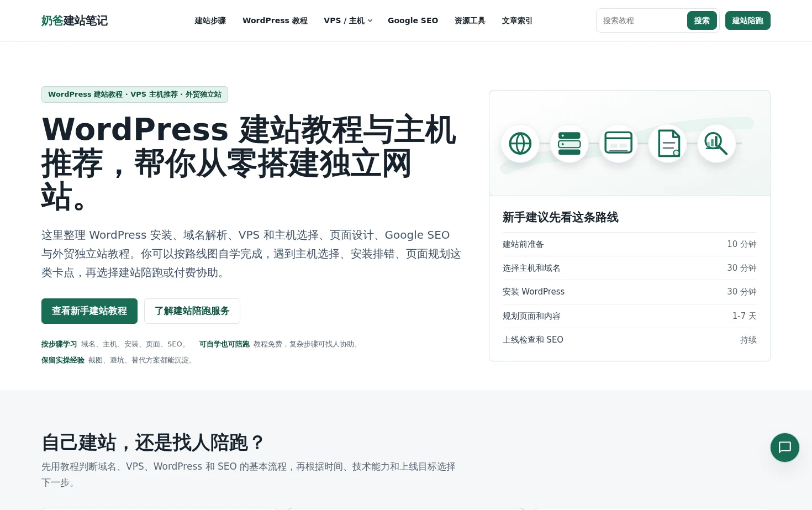Open the 规划页面和内容 roadmap step
812x510 pixels.
tap(630, 316)
